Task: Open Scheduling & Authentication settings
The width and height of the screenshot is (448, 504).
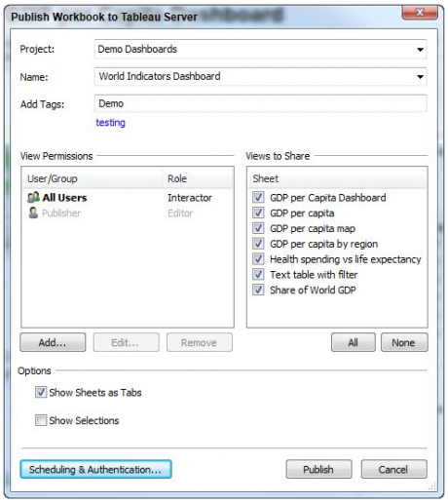Action: (95, 469)
